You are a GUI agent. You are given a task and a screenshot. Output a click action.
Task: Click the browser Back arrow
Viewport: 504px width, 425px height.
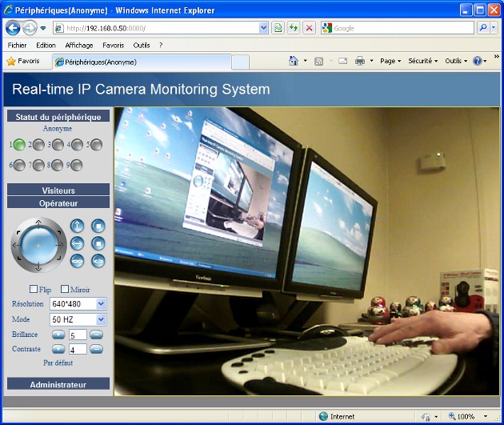tap(13, 28)
